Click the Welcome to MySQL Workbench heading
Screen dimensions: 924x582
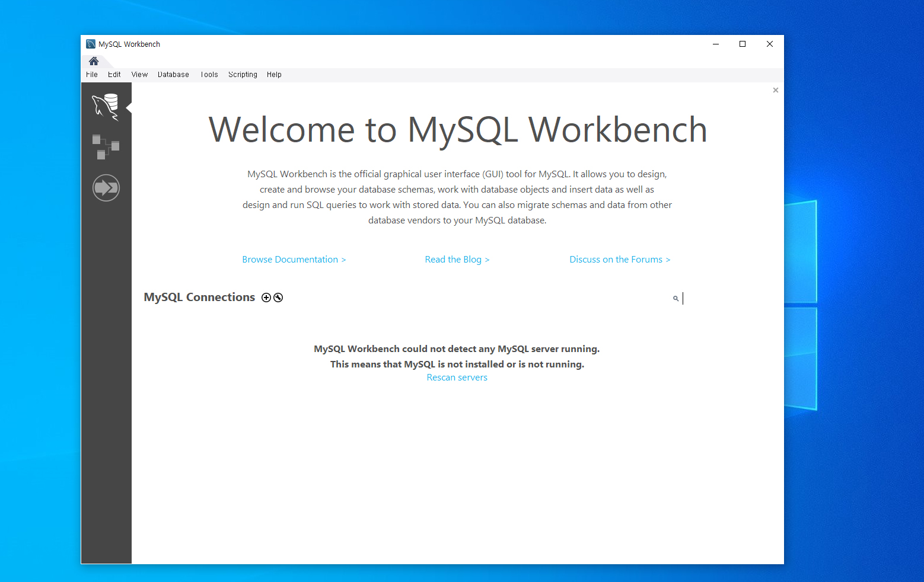[x=458, y=130]
